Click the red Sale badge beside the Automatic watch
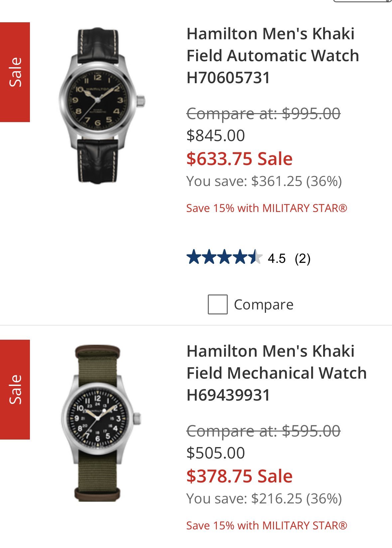This screenshot has width=392, height=548. [15, 72]
